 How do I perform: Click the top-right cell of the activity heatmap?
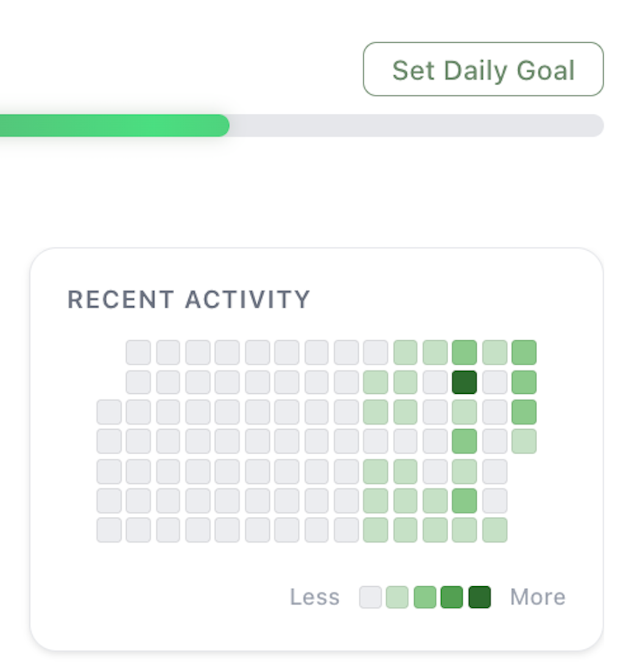(x=524, y=352)
